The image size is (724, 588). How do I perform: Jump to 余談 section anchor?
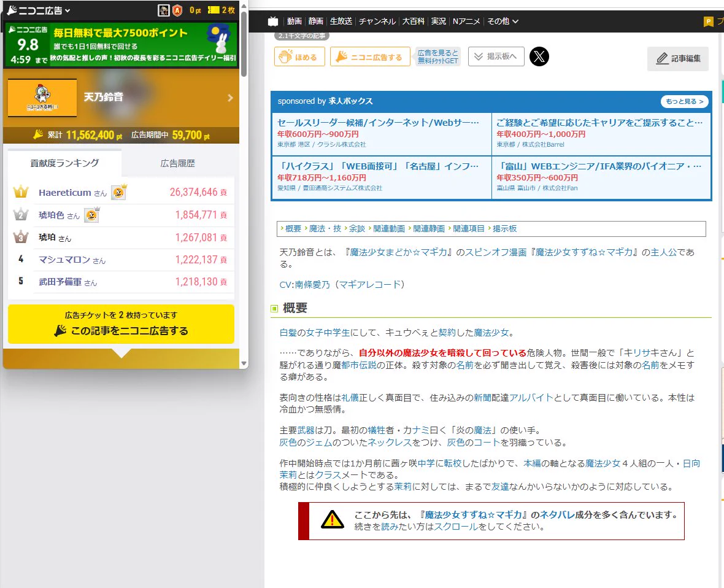357,229
